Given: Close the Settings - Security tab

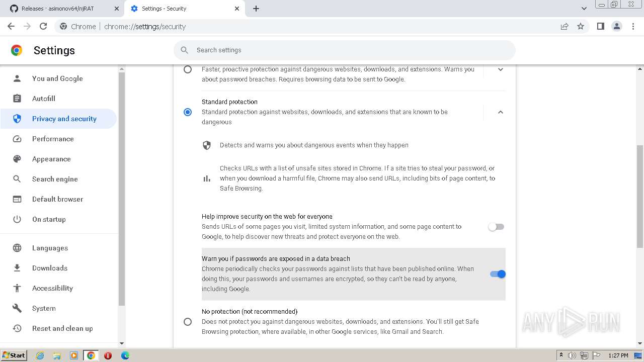Looking at the screenshot, I should pos(237,9).
